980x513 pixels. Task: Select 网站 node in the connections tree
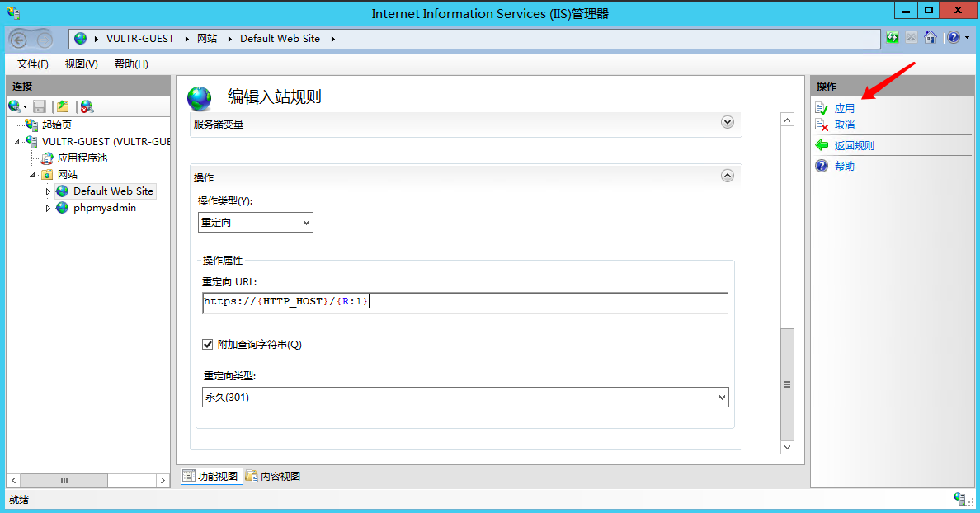[68, 174]
